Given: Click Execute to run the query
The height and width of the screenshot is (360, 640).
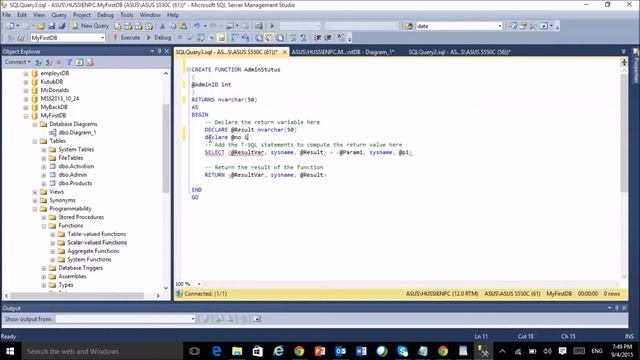Looking at the screenshot, I should pos(127,38).
